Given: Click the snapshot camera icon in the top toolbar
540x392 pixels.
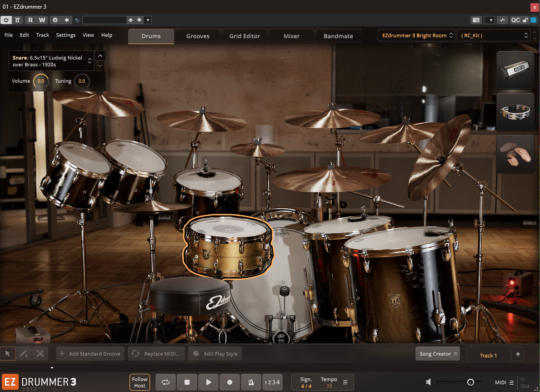Looking at the screenshot, I should click(476, 20).
